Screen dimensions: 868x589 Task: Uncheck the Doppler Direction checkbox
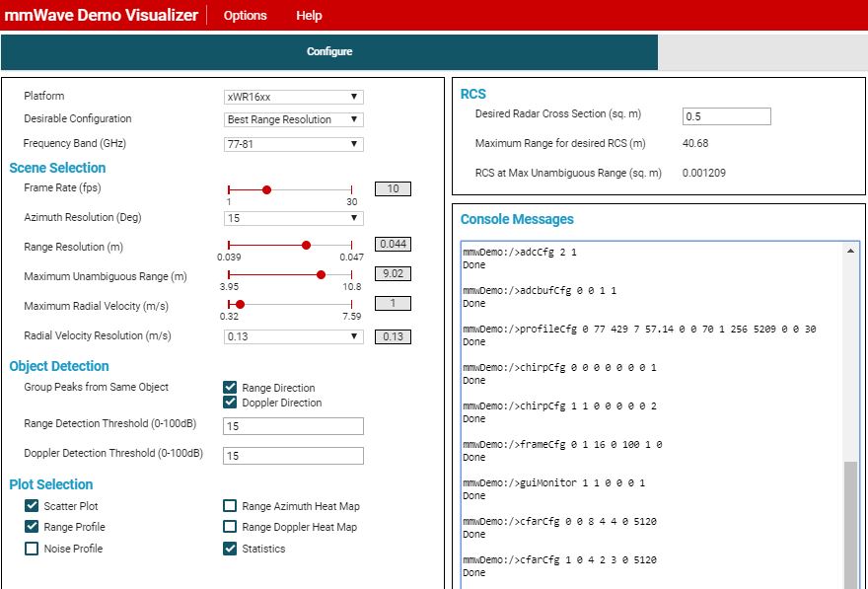230,403
